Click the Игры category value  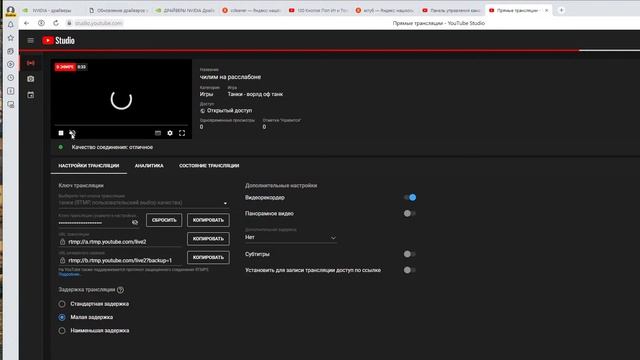click(207, 94)
